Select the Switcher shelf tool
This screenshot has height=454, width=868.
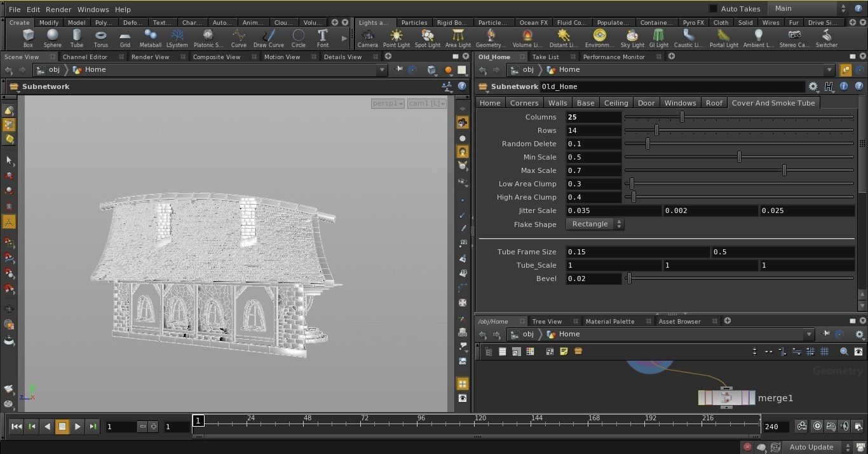pyautogui.click(x=827, y=38)
